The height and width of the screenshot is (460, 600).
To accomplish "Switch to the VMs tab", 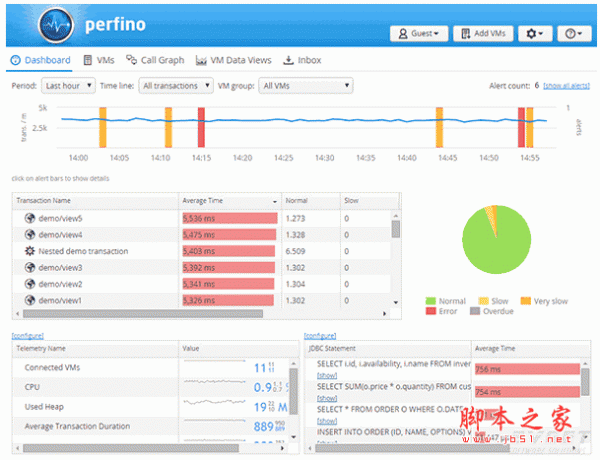I will click(x=99, y=60).
